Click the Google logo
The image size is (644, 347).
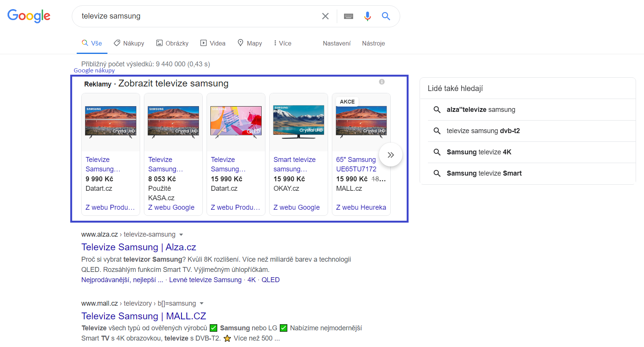click(x=29, y=16)
